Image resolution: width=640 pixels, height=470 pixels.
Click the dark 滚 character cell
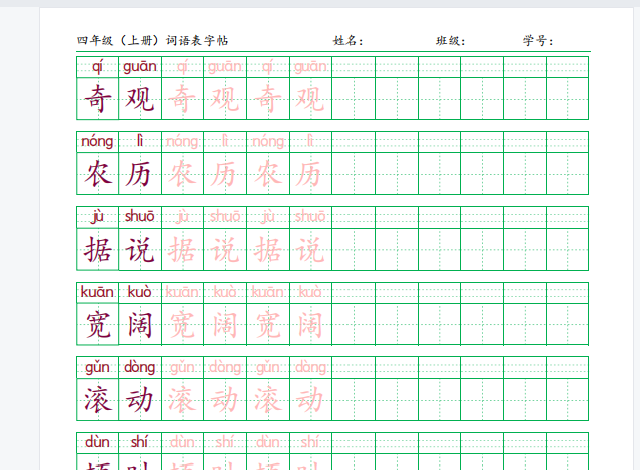point(98,399)
